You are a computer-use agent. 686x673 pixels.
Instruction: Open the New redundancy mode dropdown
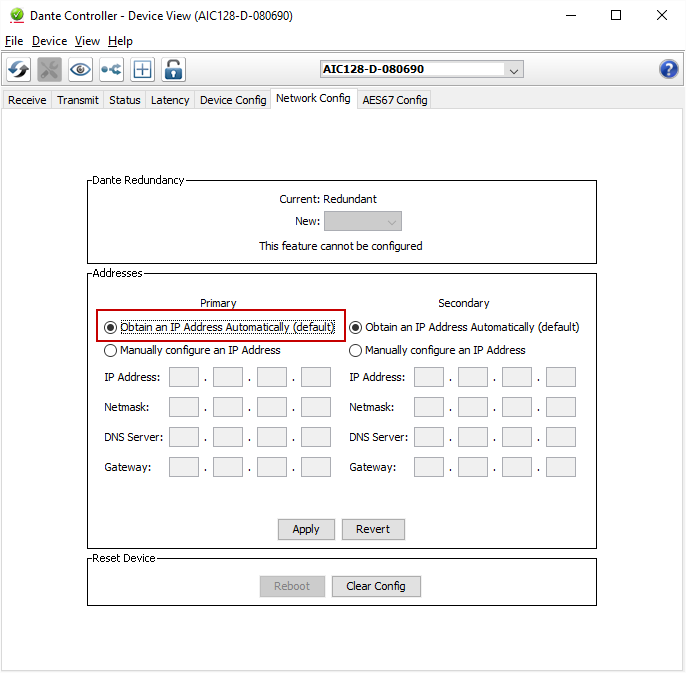click(x=363, y=221)
